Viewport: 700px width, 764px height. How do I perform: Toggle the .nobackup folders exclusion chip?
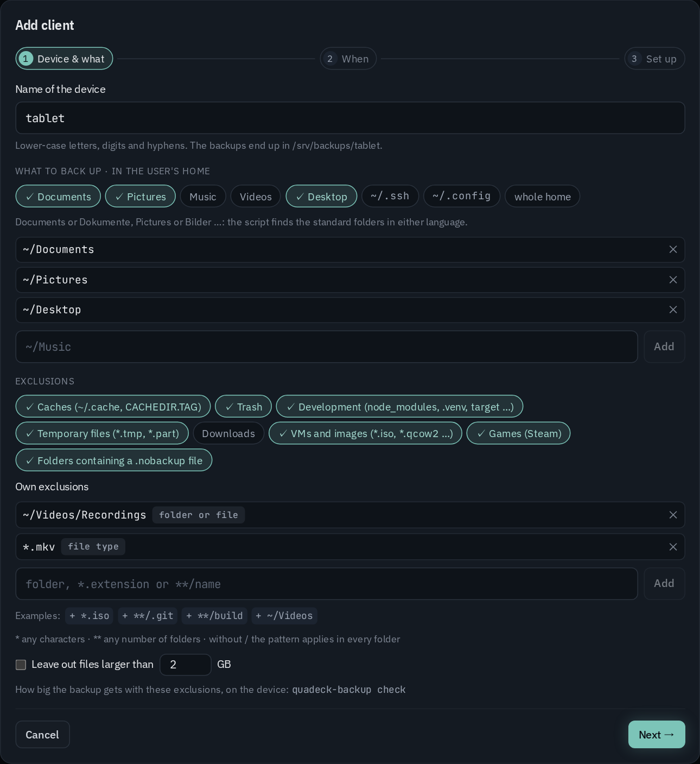(114, 460)
